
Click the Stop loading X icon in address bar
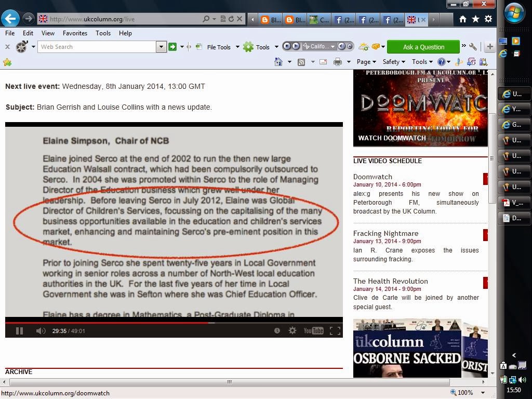[x=240, y=19]
